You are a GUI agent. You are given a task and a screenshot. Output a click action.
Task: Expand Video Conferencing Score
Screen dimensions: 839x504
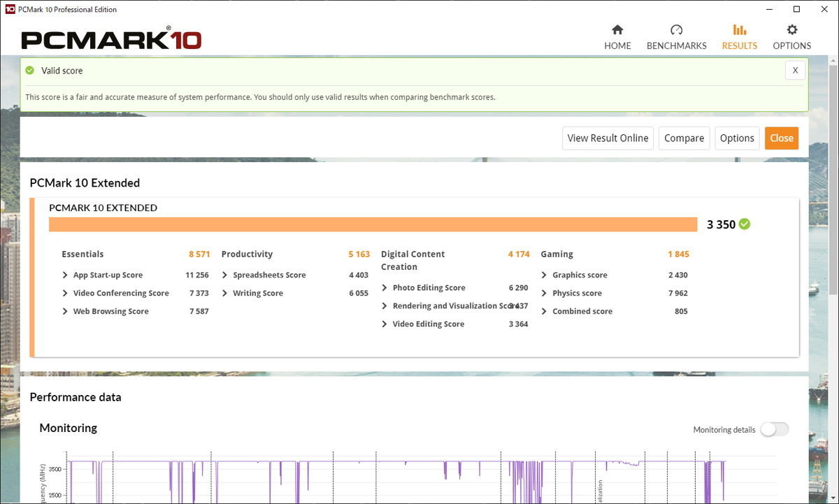click(65, 294)
